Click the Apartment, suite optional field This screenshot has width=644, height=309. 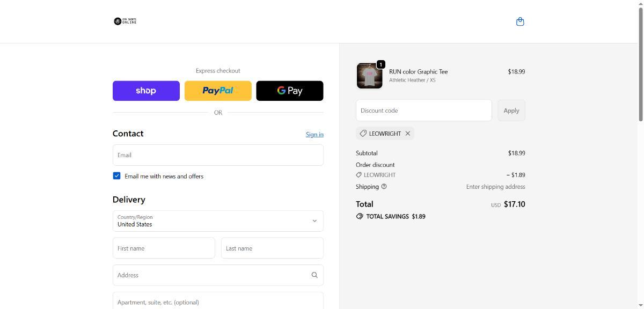point(218,301)
